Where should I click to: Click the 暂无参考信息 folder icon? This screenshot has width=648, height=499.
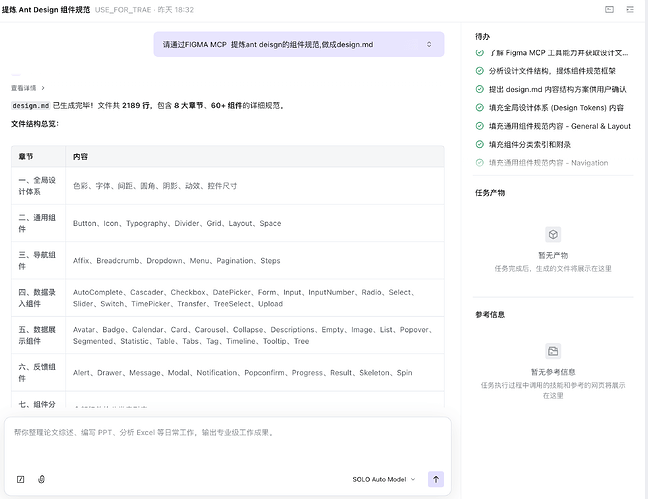[x=553, y=351]
